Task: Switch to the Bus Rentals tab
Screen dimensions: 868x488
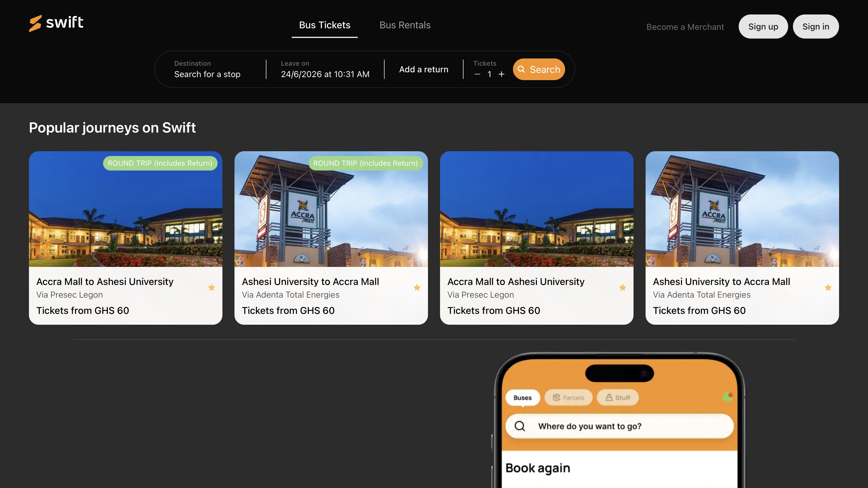Action: pos(405,25)
